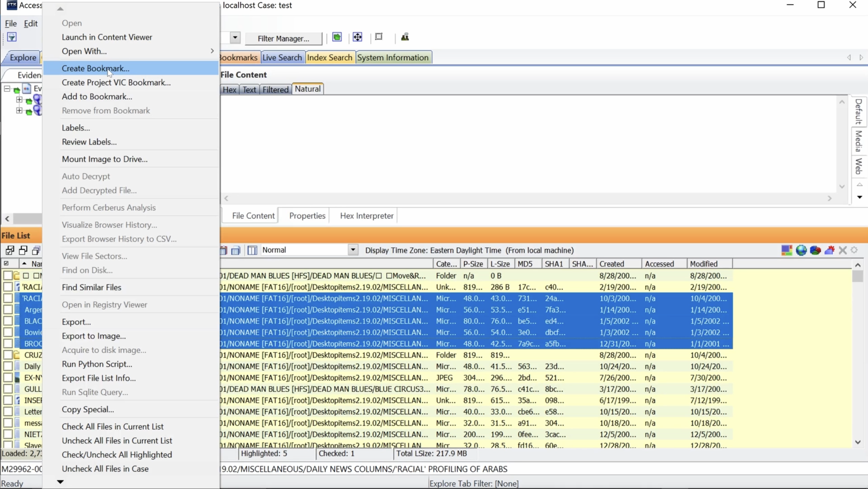
Task: Expand the first child evidence node
Action: pos(19,100)
